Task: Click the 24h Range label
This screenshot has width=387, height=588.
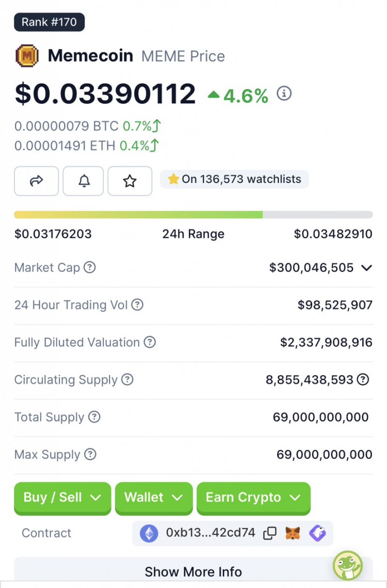Action: (x=193, y=234)
